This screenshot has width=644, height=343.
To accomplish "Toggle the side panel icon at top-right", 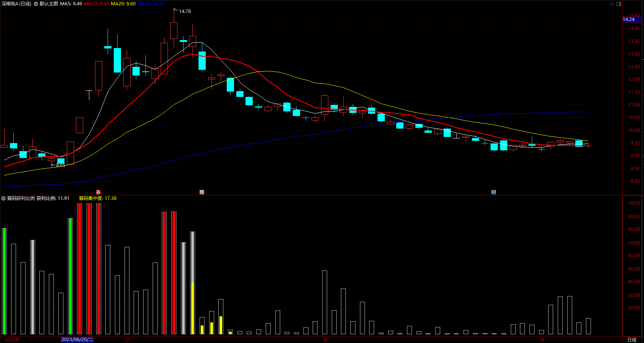I will pos(619,4).
